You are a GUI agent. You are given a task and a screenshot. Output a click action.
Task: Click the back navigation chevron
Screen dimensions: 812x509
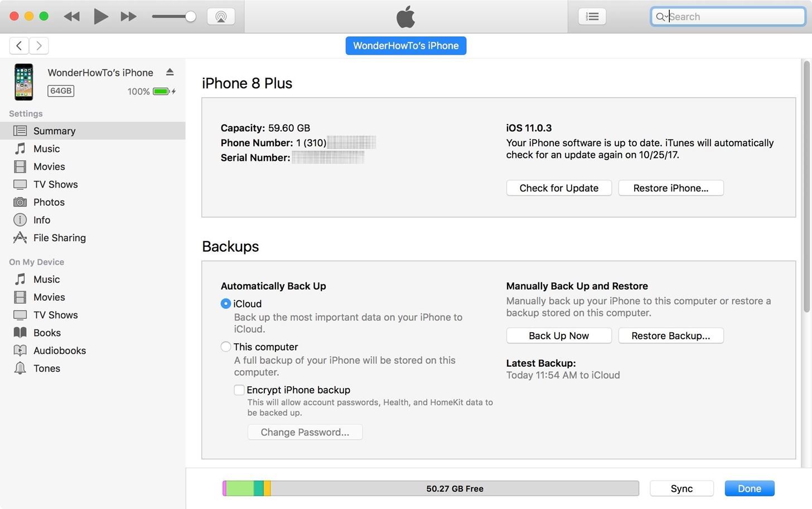pyautogui.click(x=19, y=45)
